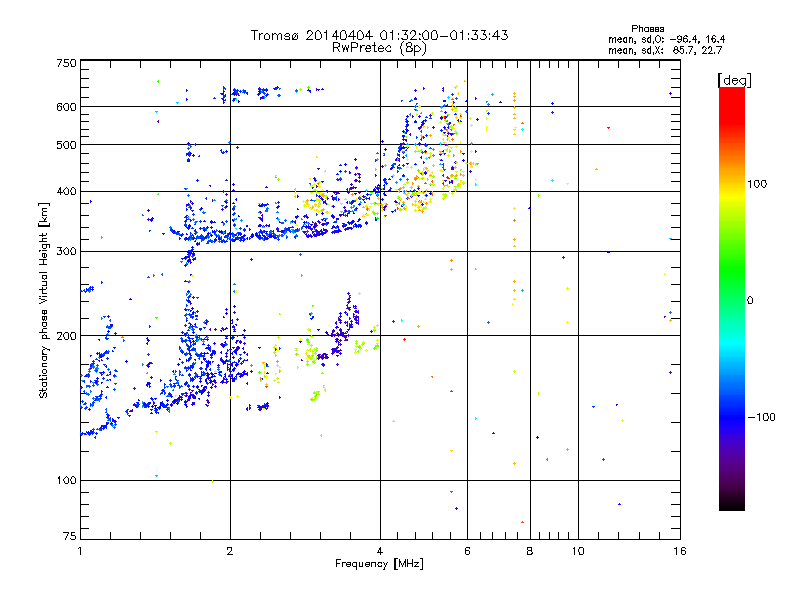The height and width of the screenshot is (600, 800).
Task: Click the colorbar tick label "-100"
Action: click(762, 417)
